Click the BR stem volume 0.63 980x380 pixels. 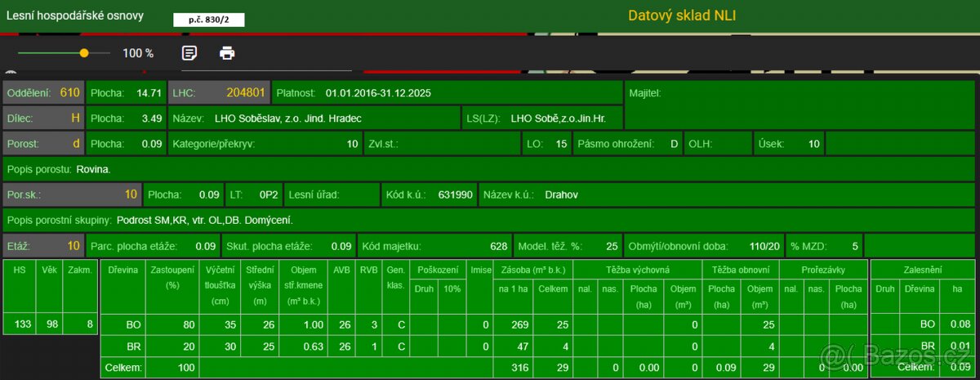tap(314, 346)
